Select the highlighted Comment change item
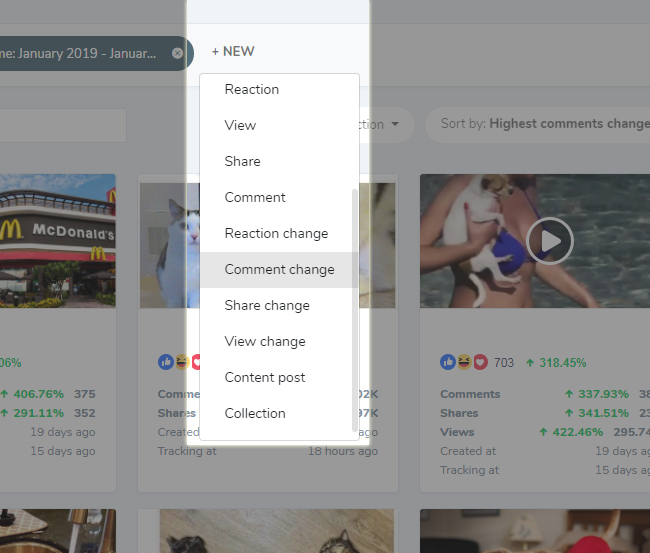The height and width of the screenshot is (553, 650). pyautogui.click(x=279, y=269)
